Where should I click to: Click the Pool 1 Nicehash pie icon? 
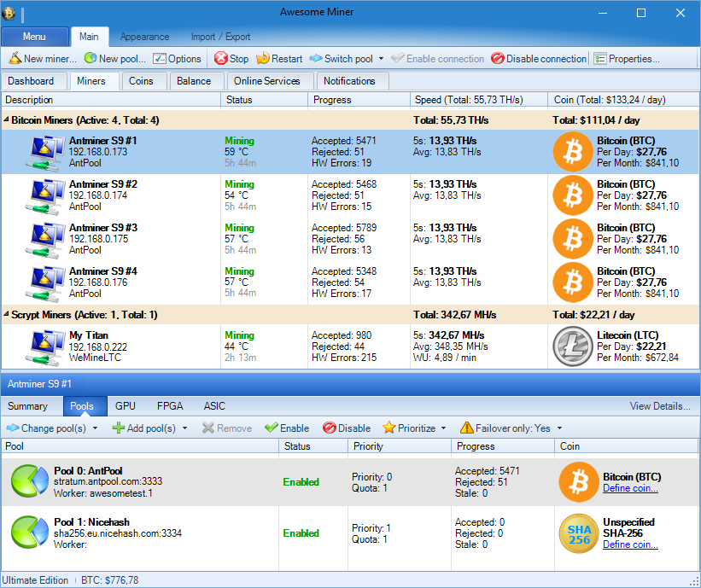tap(30, 533)
